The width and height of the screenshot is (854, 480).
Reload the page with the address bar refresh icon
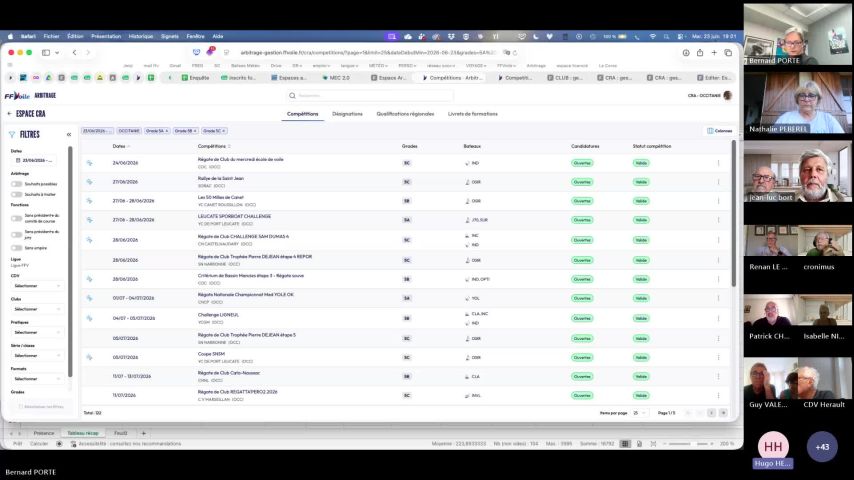(x=515, y=53)
